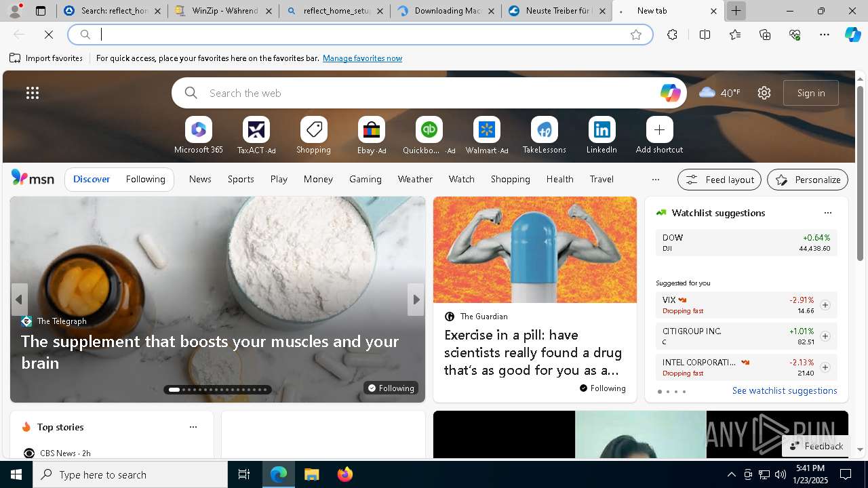Screen dimensions: 868x488
Task: Open News category
Action: [x=200, y=179]
